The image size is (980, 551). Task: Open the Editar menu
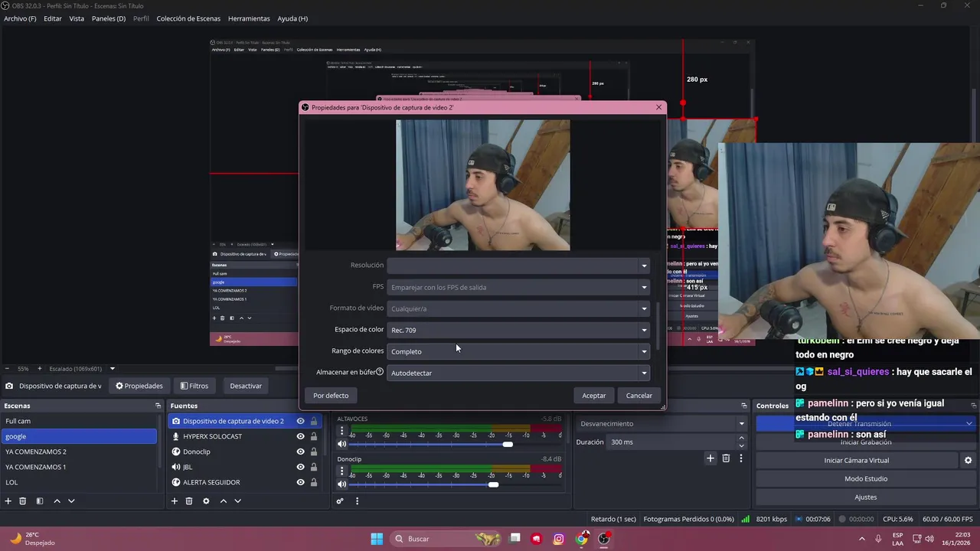point(53,18)
